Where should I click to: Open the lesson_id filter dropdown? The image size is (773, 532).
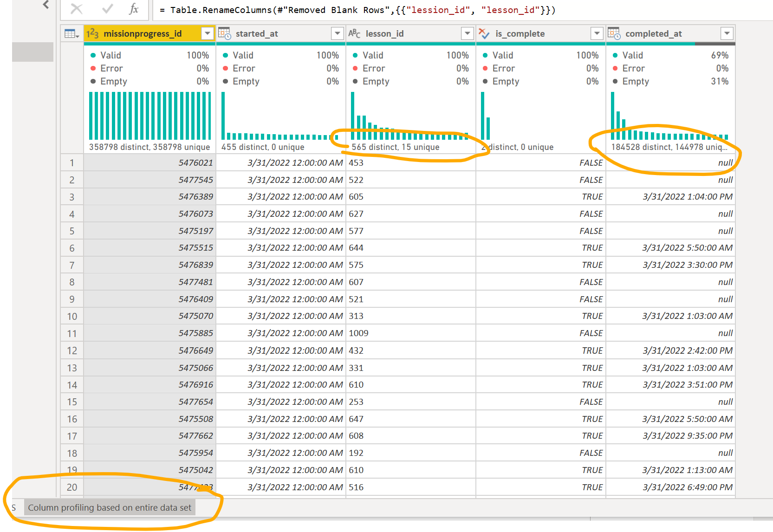468,33
